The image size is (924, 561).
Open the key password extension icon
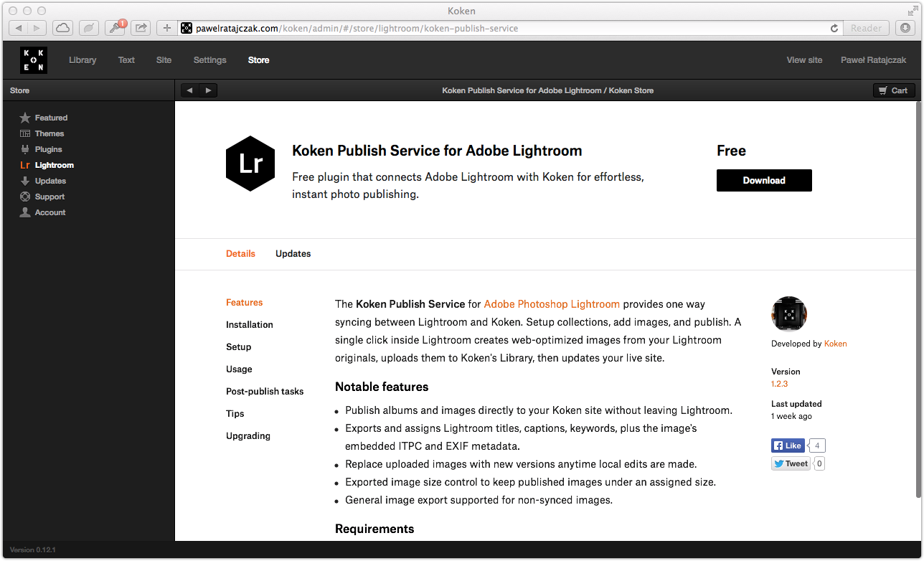[115, 28]
